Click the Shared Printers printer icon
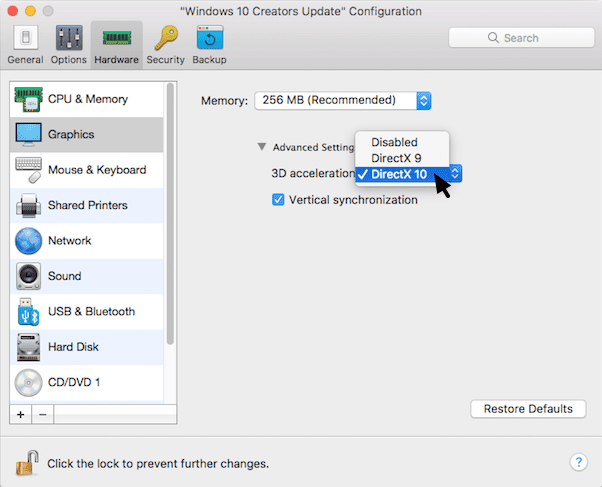Image resolution: width=602 pixels, height=487 pixels. (28, 205)
